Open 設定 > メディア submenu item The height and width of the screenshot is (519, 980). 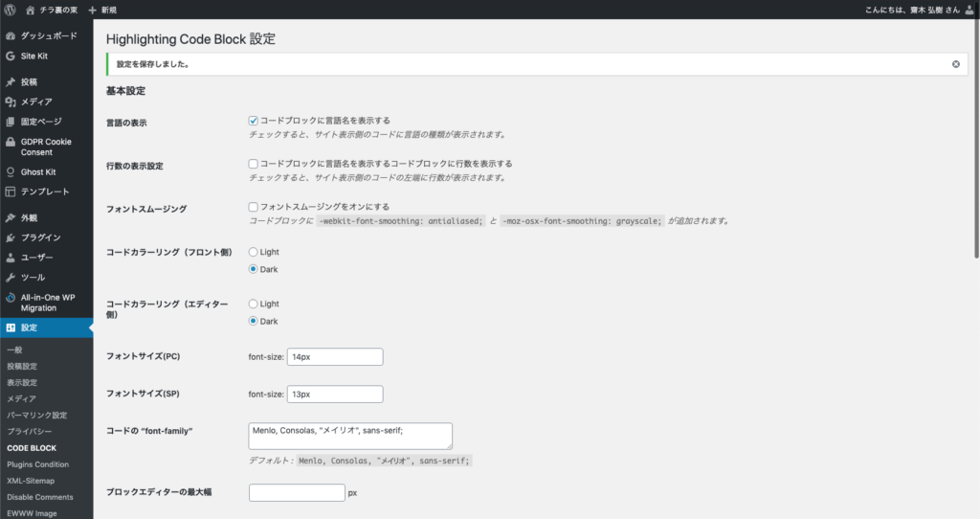[x=21, y=399]
